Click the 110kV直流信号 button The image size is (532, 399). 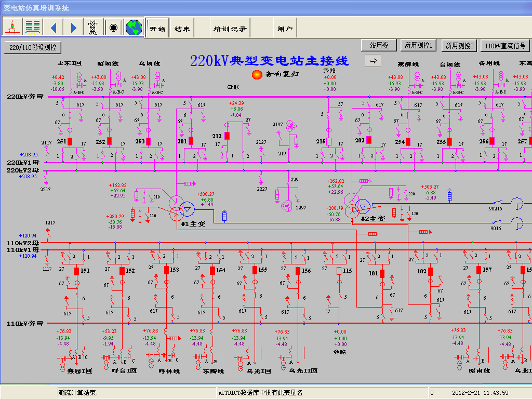pyautogui.click(x=504, y=46)
